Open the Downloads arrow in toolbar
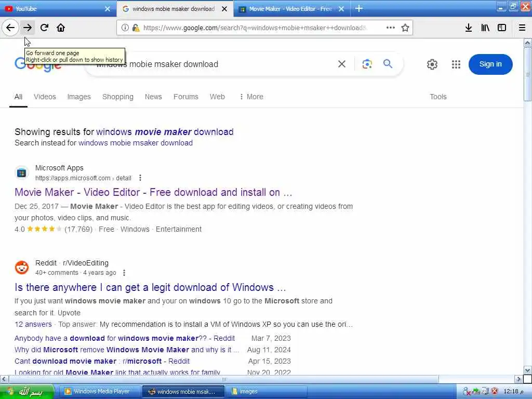The width and height of the screenshot is (532, 399). pos(469,28)
